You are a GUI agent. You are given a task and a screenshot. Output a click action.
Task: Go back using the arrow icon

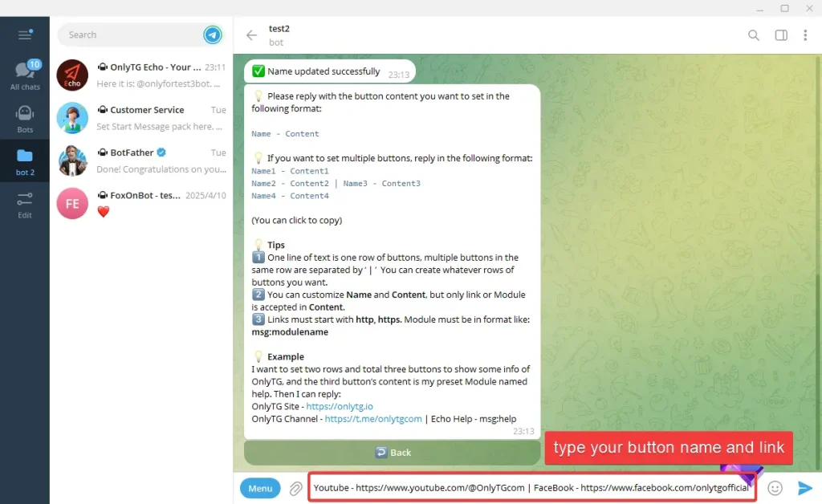251,35
